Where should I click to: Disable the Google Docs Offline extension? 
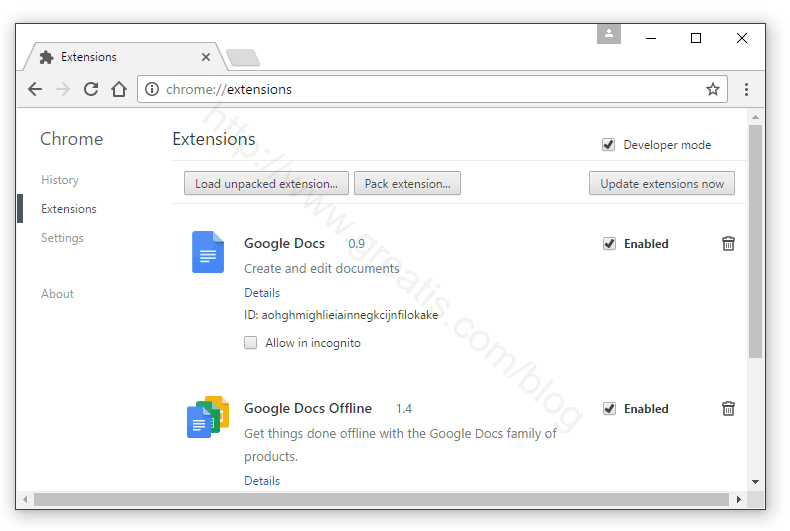pos(609,409)
